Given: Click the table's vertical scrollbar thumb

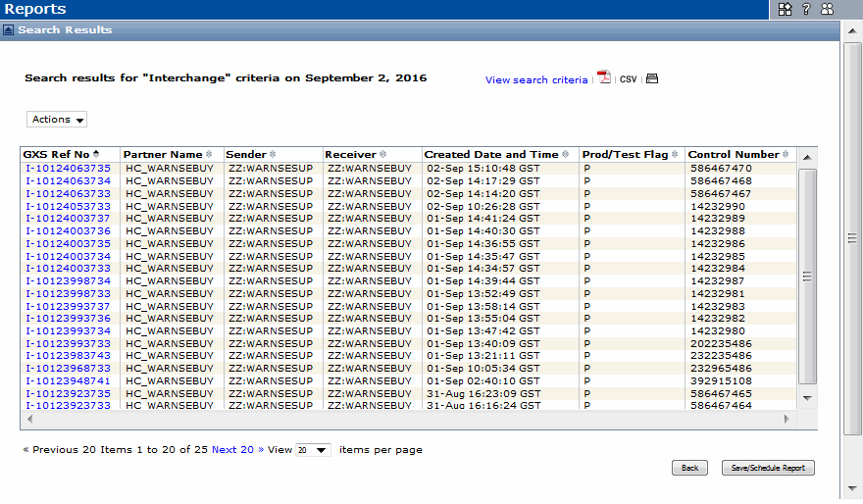Looking at the screenshot, I should click(x=808, y=275).
